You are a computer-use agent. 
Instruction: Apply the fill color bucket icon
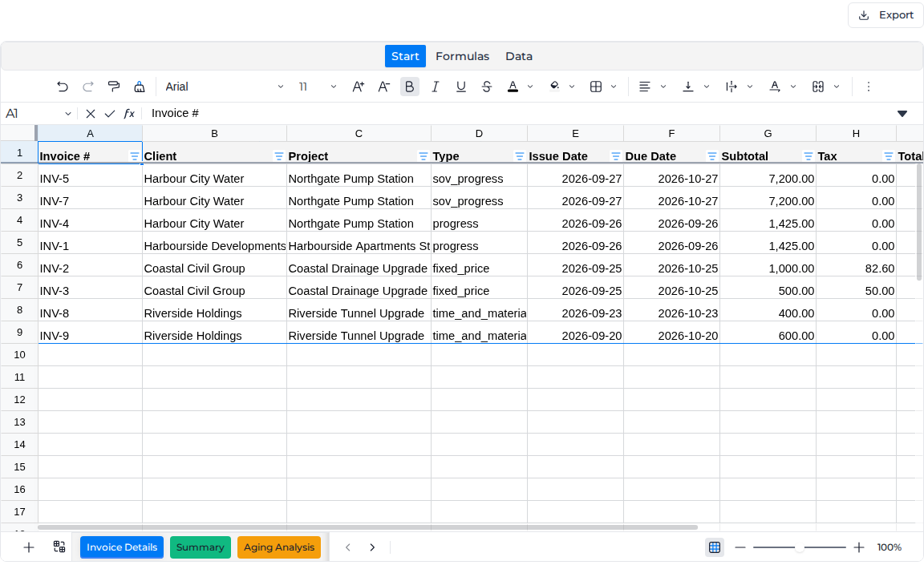[554, 87]
